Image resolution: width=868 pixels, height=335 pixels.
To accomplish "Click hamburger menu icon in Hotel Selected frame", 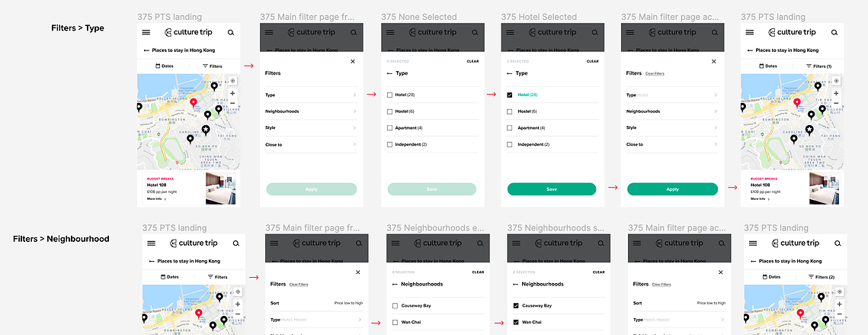I will 509,32.
